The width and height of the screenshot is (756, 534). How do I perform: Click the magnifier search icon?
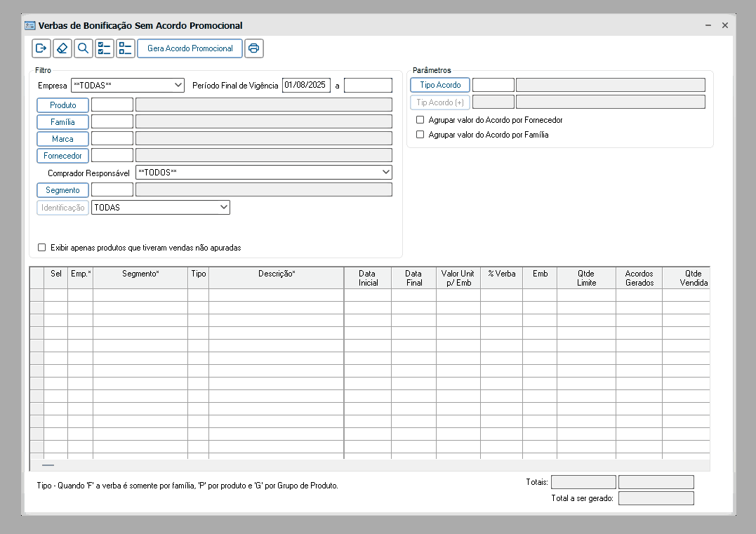tap(84, 48)
